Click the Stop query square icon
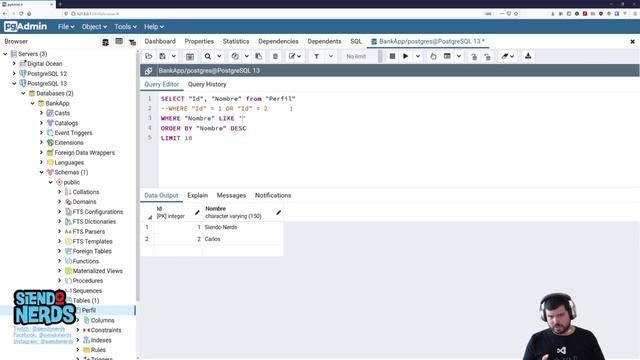This screenshot has height=360, width=640. tap(392, 56)
